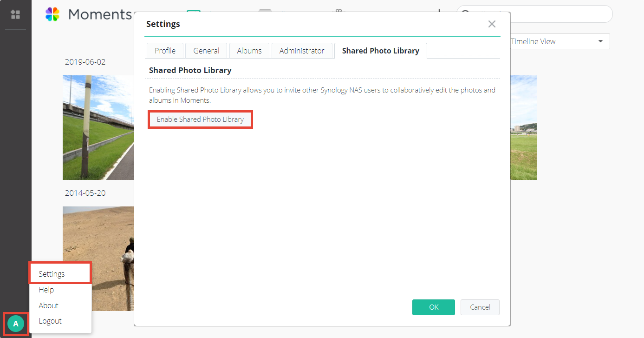Switch to the General tab

pyautogui.click(x=206, y=51)
